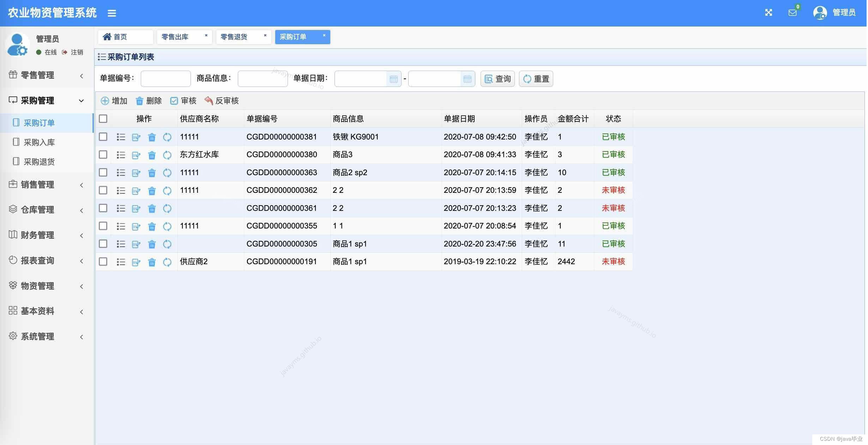Focus the start date input field
This screenshot has width=868, height=445.
click(361, 79)
